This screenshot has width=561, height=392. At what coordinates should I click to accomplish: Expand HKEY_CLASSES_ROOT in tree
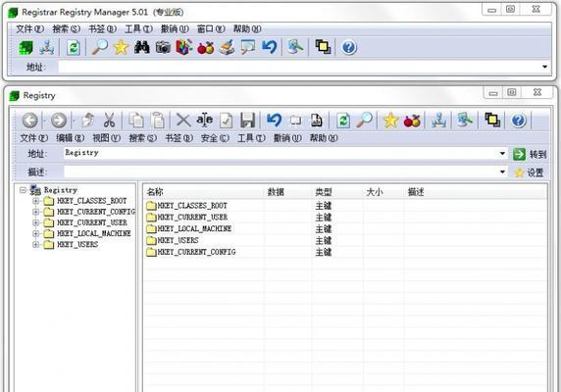click(35, 201)
